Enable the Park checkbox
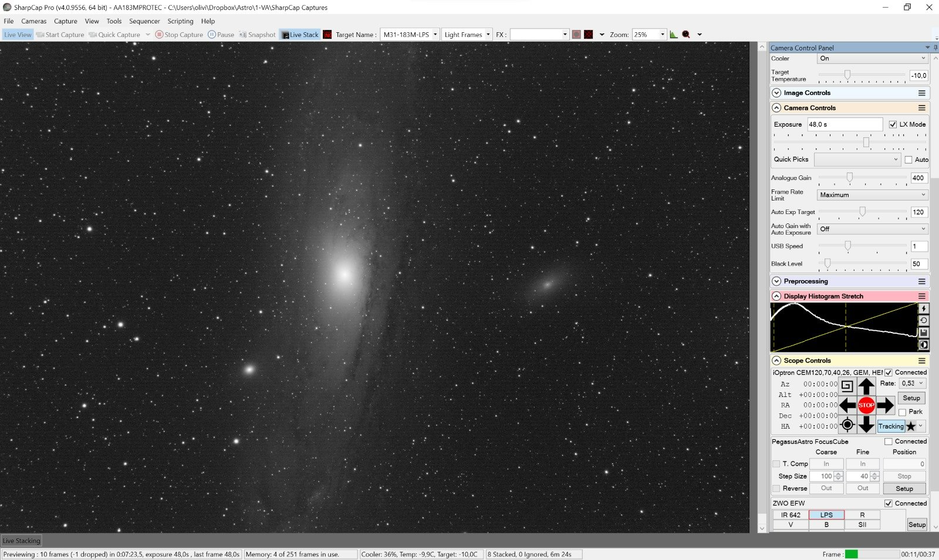 coord(903,412)
